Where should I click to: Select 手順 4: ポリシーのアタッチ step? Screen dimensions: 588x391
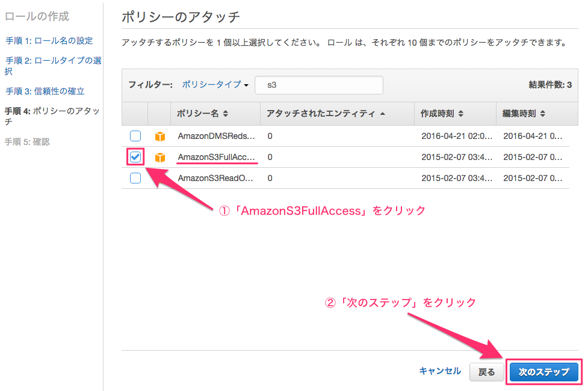(x=52, y=116)
